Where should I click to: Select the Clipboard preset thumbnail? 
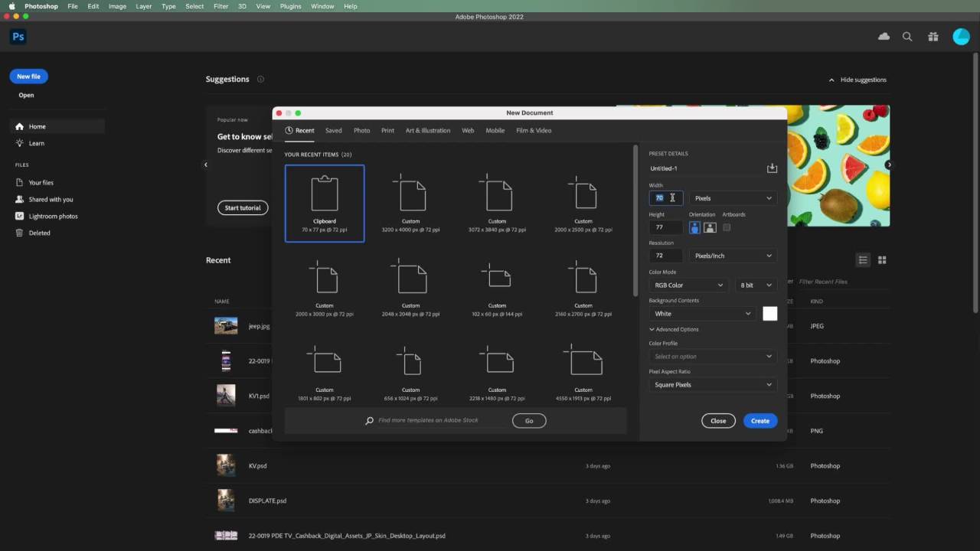[x=325, y=203]
